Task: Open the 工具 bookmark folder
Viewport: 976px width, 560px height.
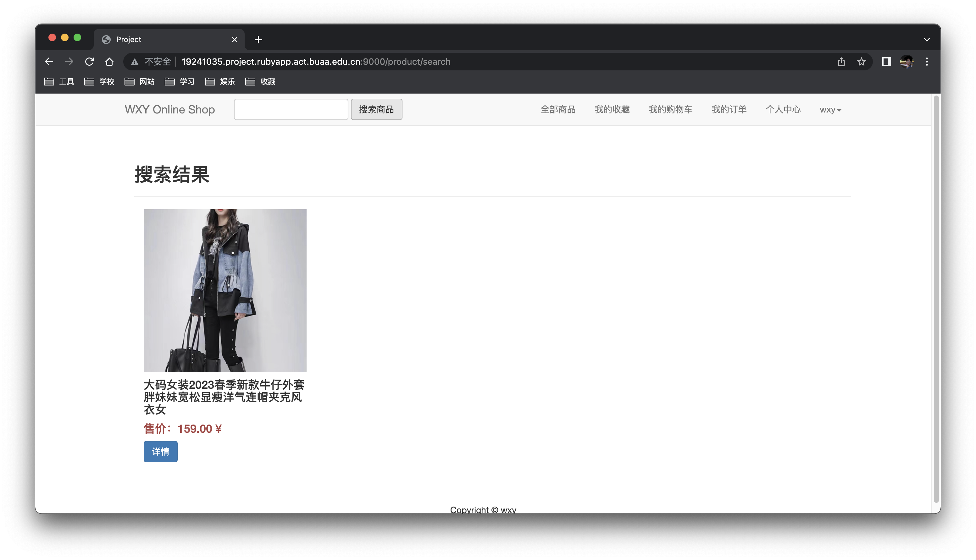Action: pos(59,81)
